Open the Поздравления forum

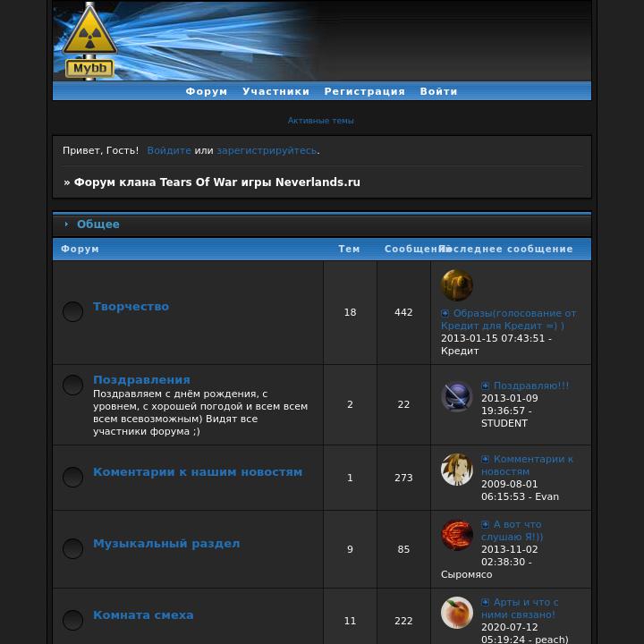(141, 379)
